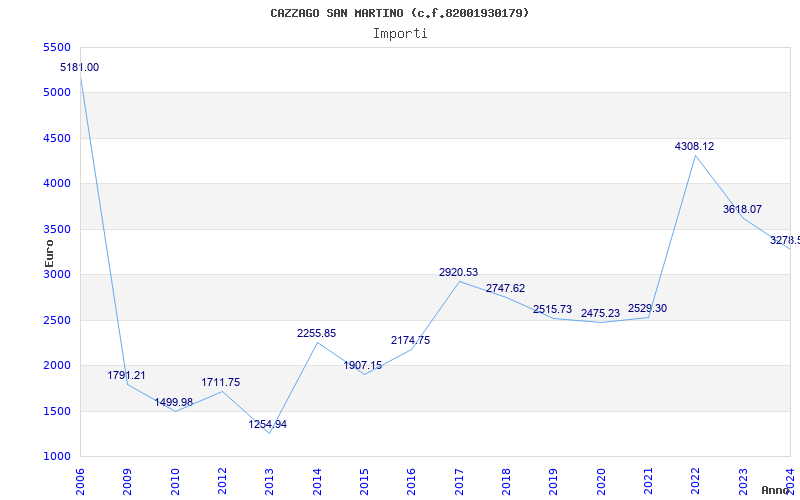The image size is (800, 500).
Task: Click x-axis year 2023
Action: coord(743,482)
